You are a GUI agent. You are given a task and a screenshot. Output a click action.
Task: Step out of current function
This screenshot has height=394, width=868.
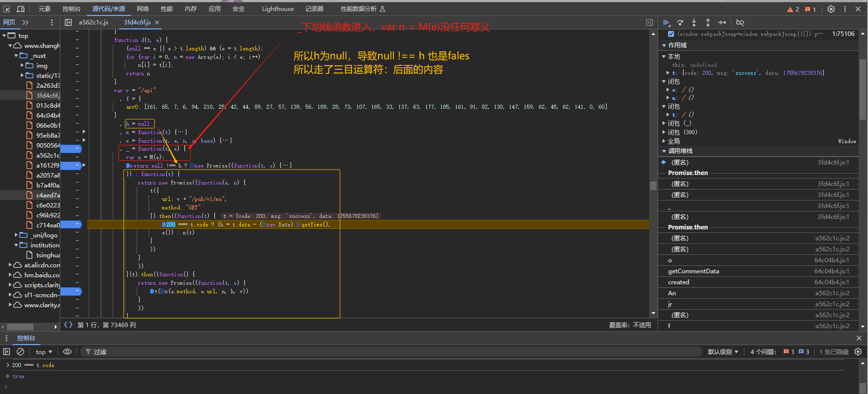707,22
